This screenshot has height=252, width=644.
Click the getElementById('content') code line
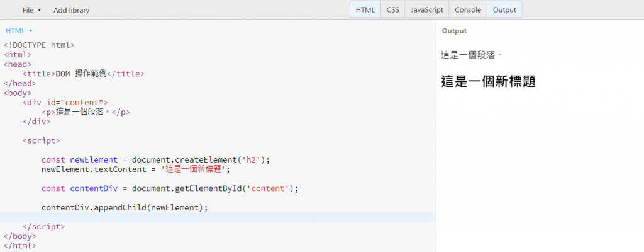pos(170,188)
